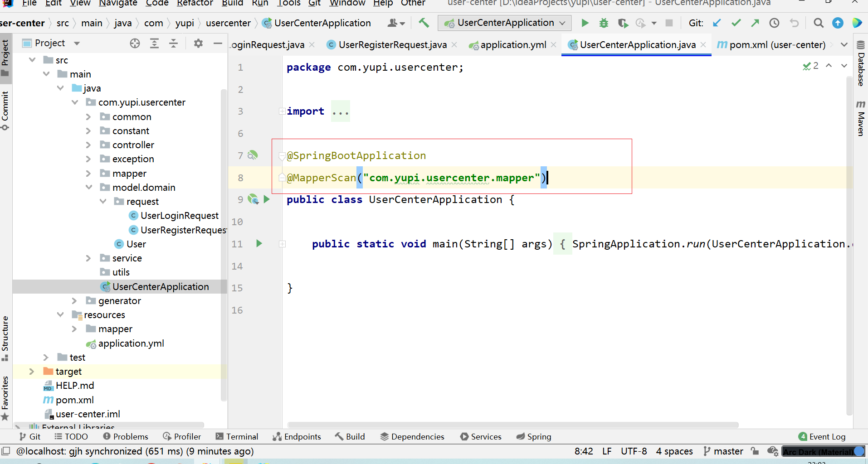The height and width of the screenshot is (464, 868).
Task: Open user account icon dropdown in toolbar
Action: (x=396, y=23)
